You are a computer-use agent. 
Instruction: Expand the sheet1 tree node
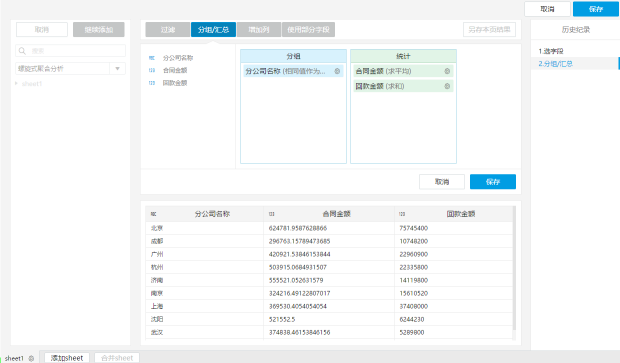point(16,83)
